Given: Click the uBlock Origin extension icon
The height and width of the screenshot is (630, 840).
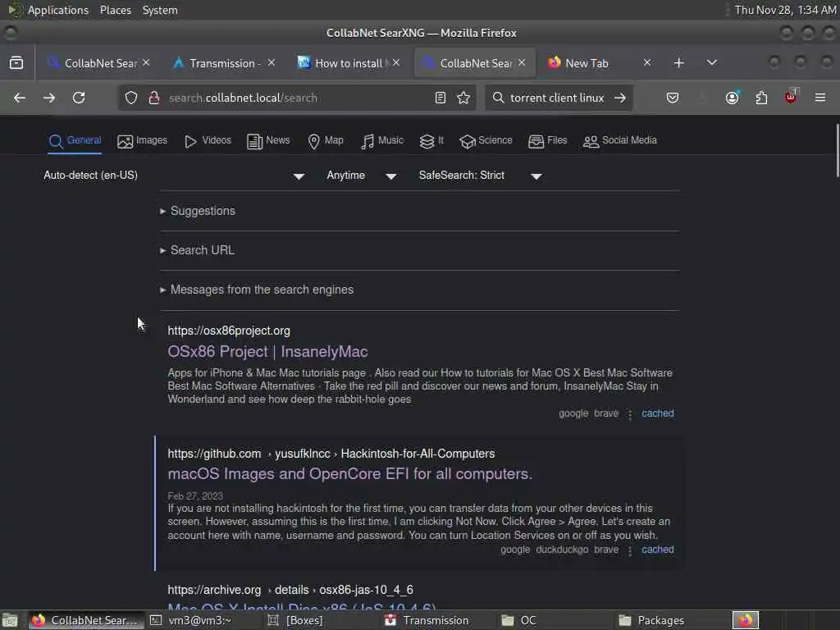Looking at the screenshot, I should point(791,97).
